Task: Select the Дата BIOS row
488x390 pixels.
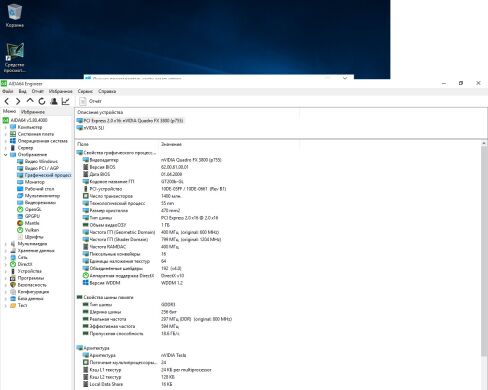Action: pos(132,174)
